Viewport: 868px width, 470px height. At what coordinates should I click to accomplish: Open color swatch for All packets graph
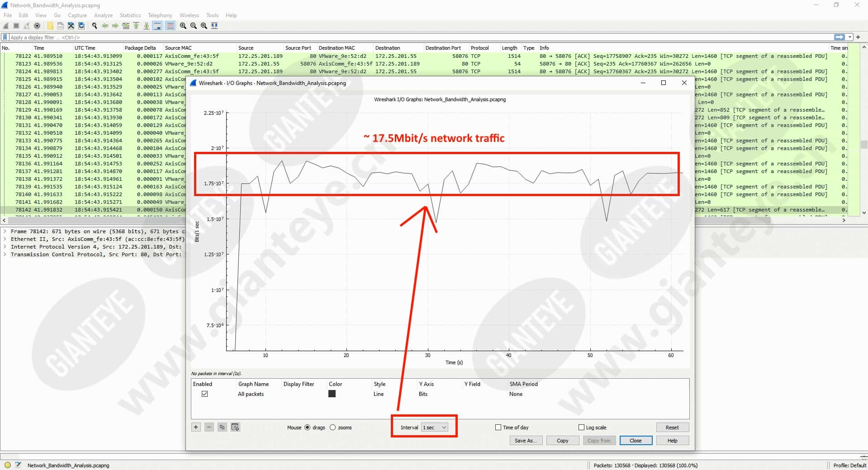pyautogui.click(x=332, y=394)
